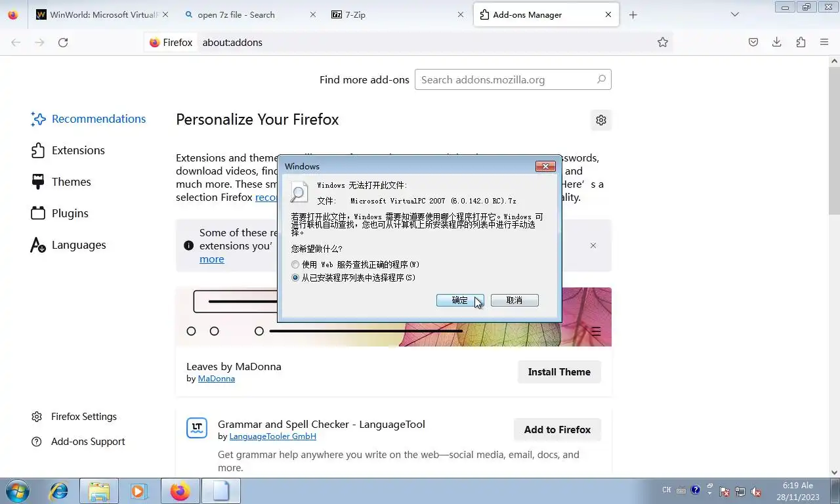Switch to the WinWorld Microsoft Virtual PC tab
The width and height of the screenshot is (840, 504).
[102, 14]
